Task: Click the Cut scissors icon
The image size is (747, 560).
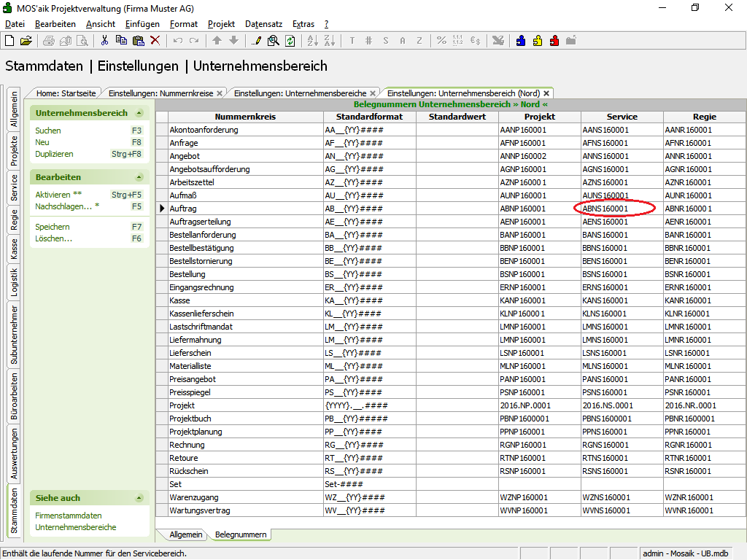Action: [x=104, y=41]
